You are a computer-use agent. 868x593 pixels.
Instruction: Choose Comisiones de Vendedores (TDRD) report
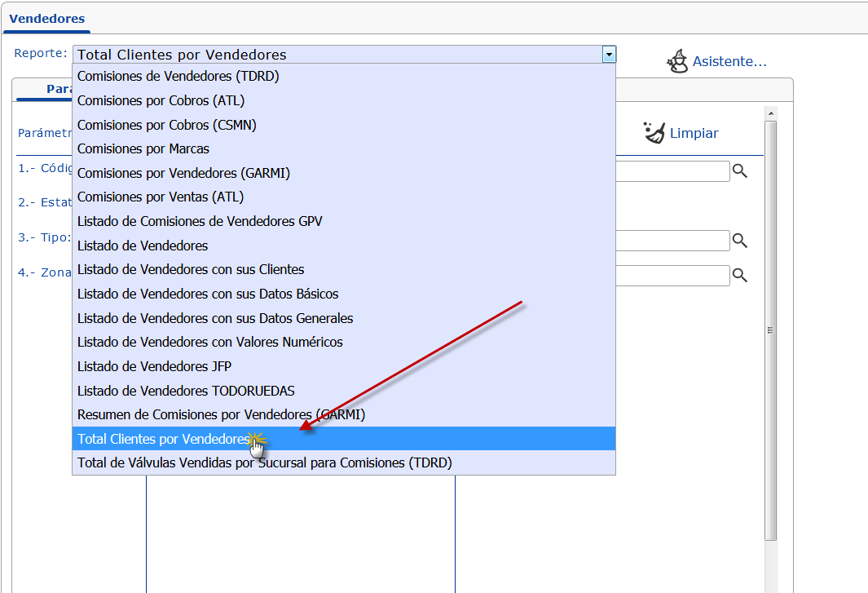pyautogui.click(x=178, y=77)
